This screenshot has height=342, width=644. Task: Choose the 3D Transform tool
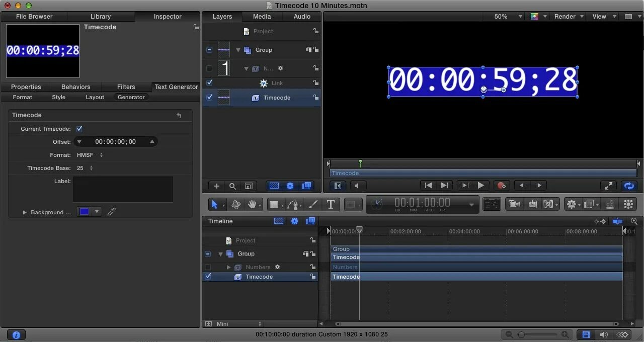[x=235, y=204]
